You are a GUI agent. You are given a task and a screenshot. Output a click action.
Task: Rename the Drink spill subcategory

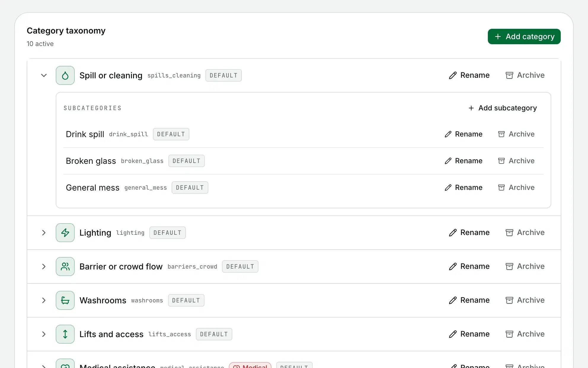coord(464,134)
